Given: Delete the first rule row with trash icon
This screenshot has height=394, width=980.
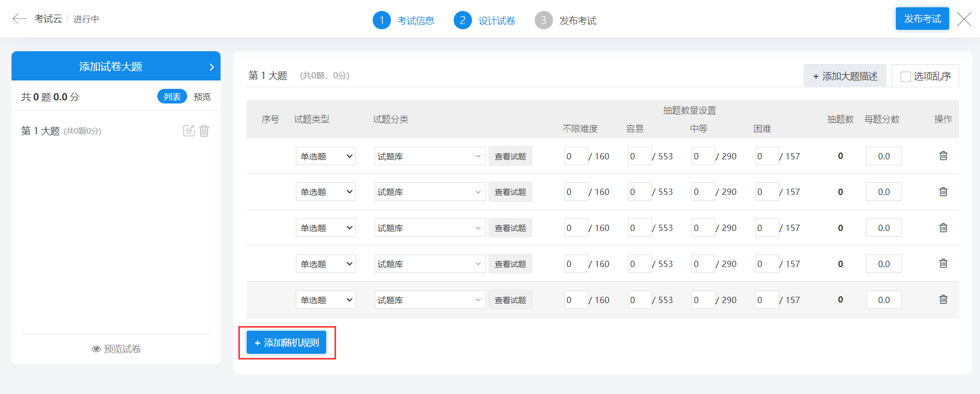Looking at the screenshot, I should click(x=943, y=156).
